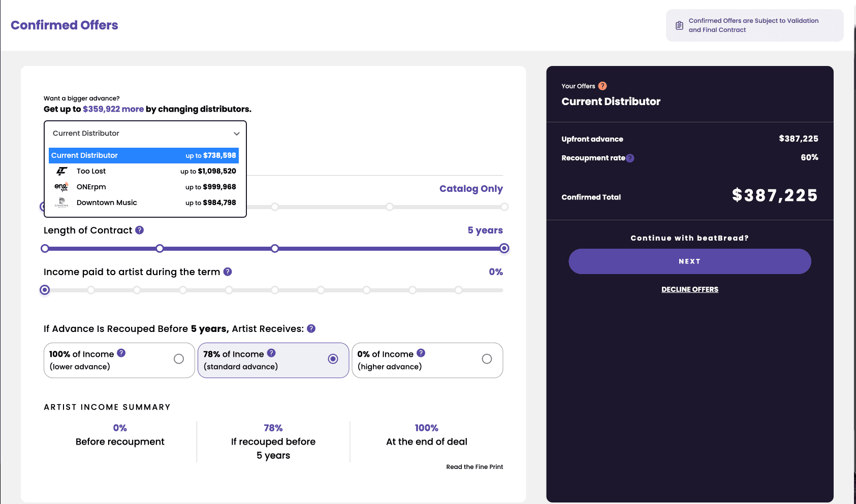Screen dimensions: 856x504
Task: Click the ONErpm distributor logo
Action: pos(61,187)
